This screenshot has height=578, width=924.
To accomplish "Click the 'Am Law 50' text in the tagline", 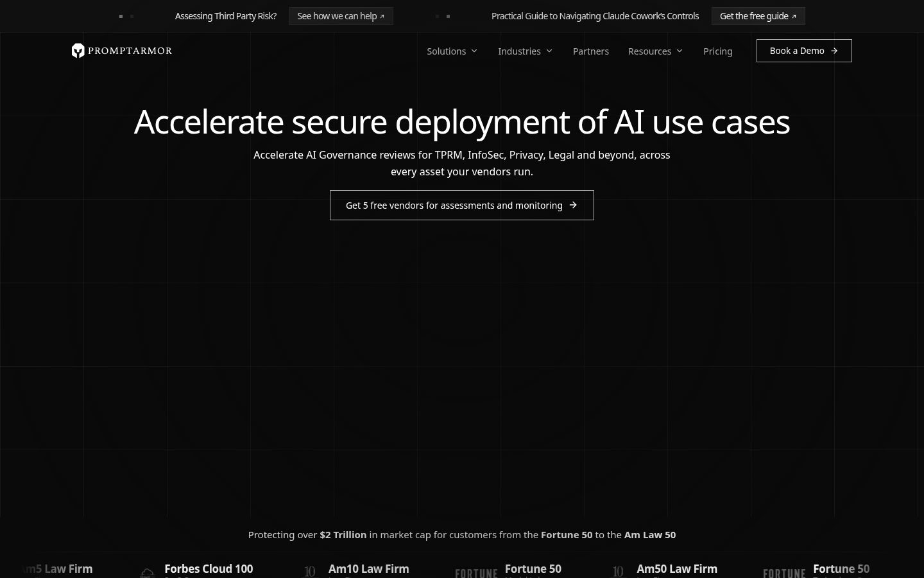I will (x=650, y=535).
